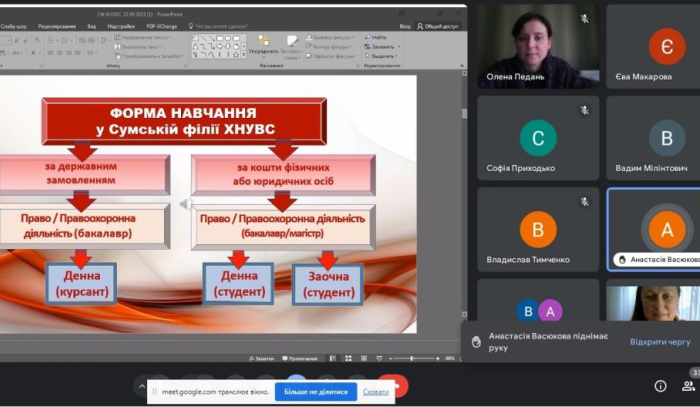Expand the Select (Выделить) dropdown
This screenshot has height=407, width=700.
(x=397, y=56)
